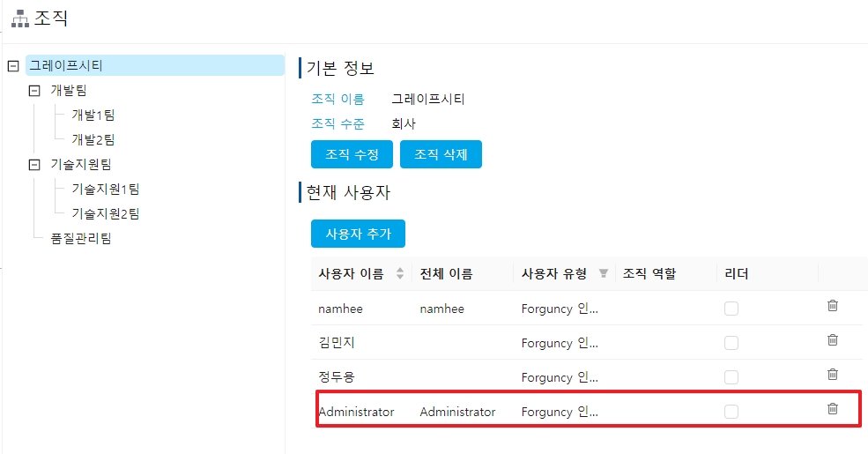Delete the namhee user row trash icon

(x=832, y=306)
